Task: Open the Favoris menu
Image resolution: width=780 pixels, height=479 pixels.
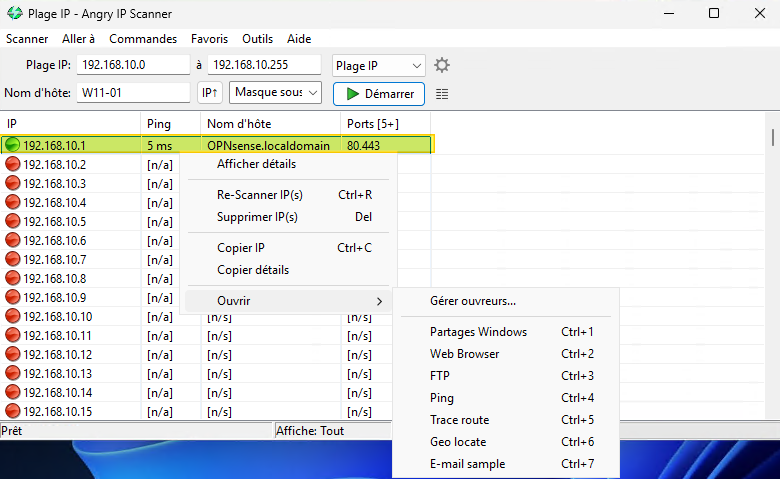Action: click(209, 39)
